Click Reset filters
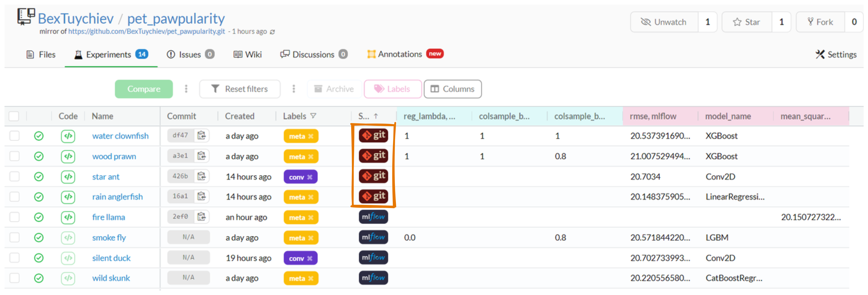The image size is (868, 295). tap(240, 89)
